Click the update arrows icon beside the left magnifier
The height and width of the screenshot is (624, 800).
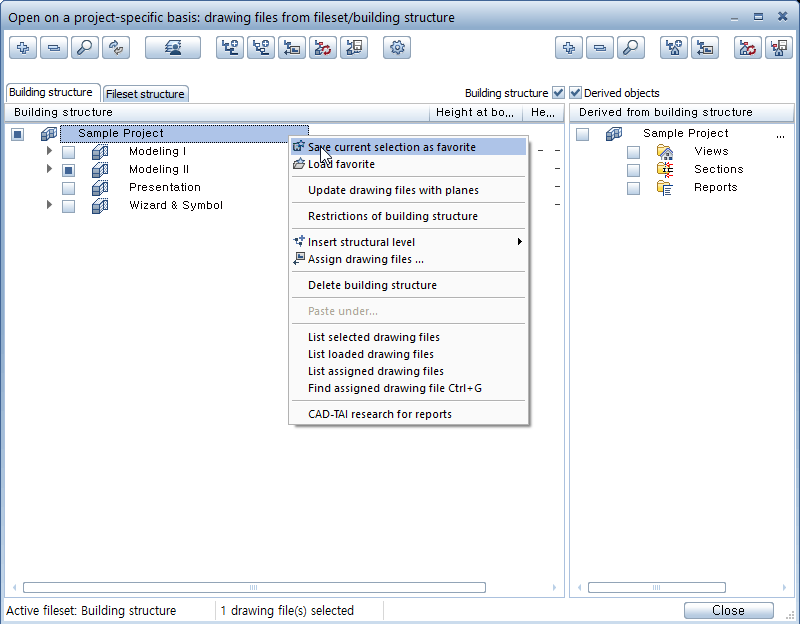pos(116,47)
